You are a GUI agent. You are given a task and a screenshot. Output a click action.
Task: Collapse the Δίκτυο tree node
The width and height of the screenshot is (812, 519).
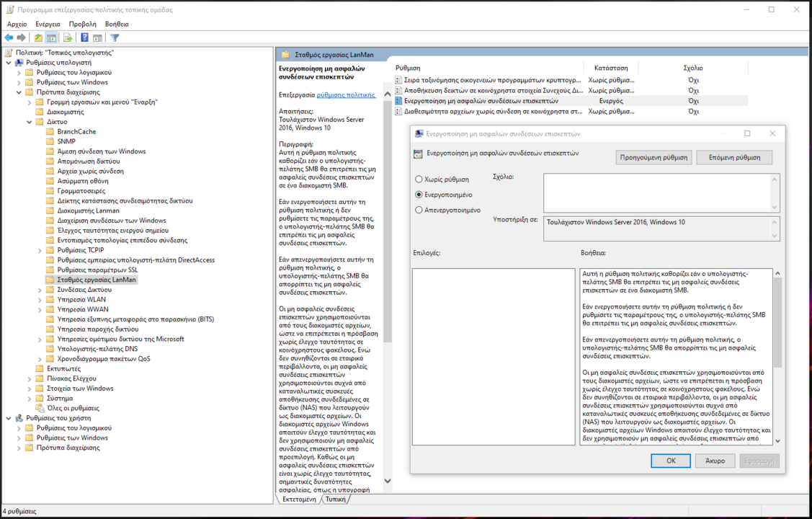[x=30, y=122]
